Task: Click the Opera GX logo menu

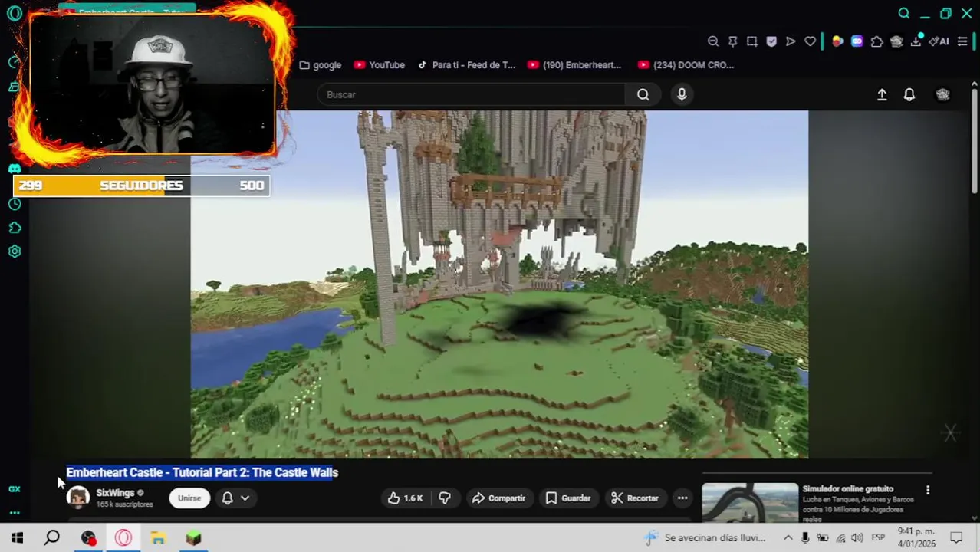Action: point(15,13)
